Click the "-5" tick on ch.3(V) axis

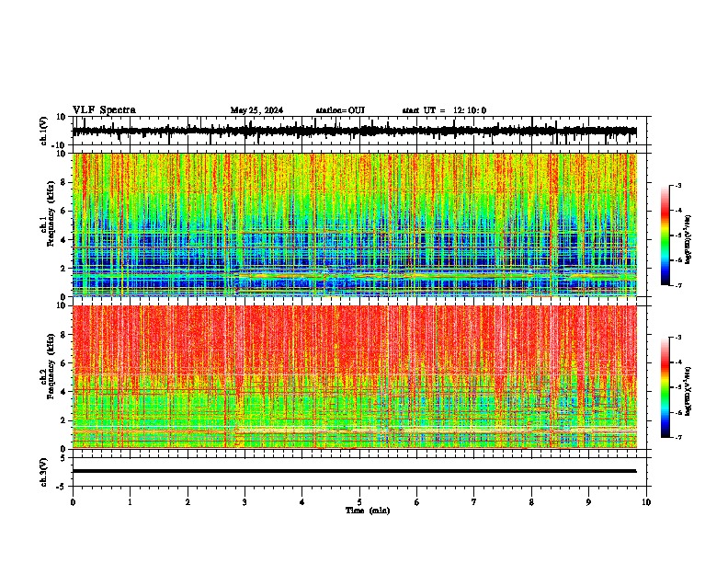(63, 487)
